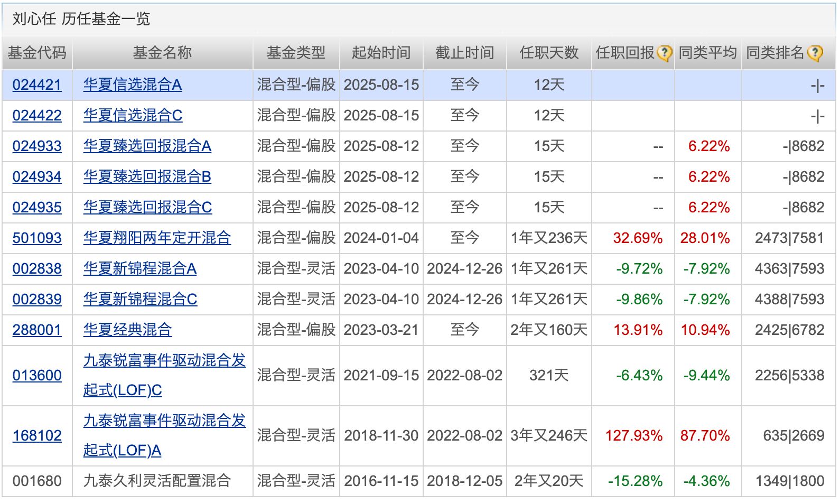Click the 基金名称 column header
This screenshot has height=504, width=840.
pyautogui.click(x=162, y=53)
